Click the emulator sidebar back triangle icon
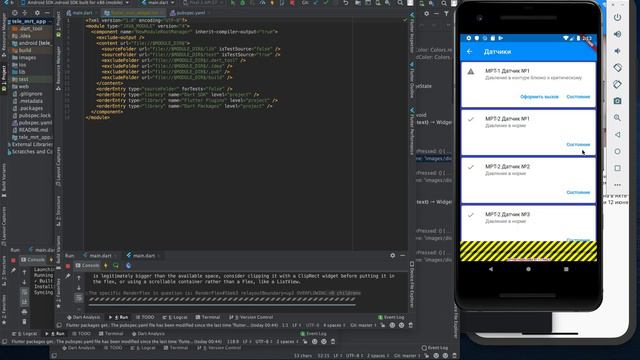Screen dimensions: 640x360 click(617, 135)
